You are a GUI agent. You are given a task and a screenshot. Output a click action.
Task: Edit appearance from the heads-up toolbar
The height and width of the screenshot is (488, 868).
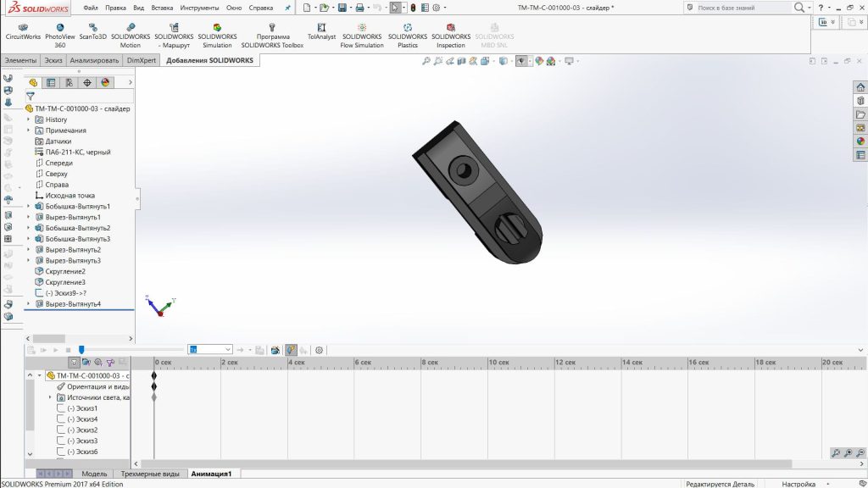539,61
